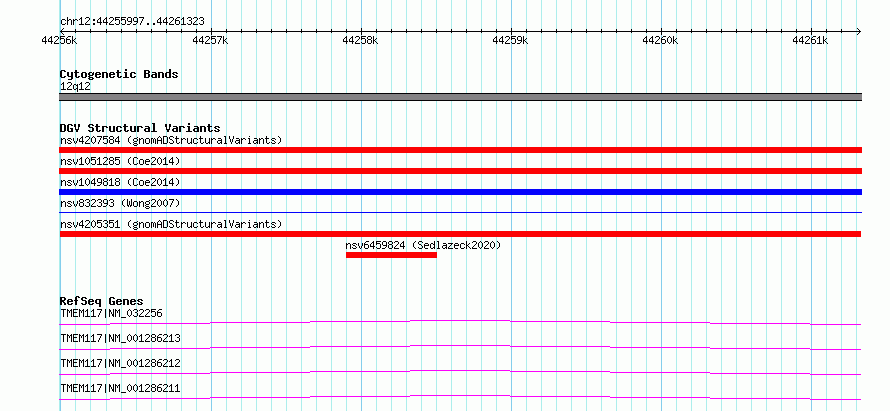890x411 pixels.
Task: Click the chr12:44255997..44261323 region label
Action: [x=132, y=22]
